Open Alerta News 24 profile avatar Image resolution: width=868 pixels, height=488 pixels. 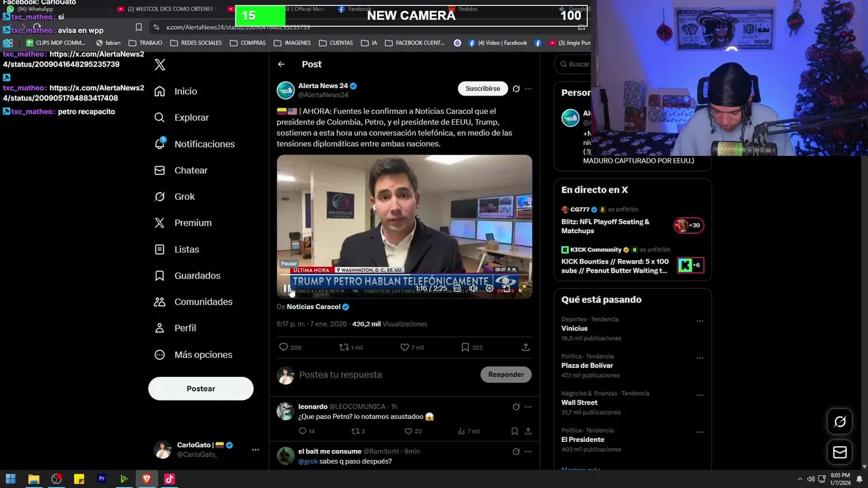point(285,90)
